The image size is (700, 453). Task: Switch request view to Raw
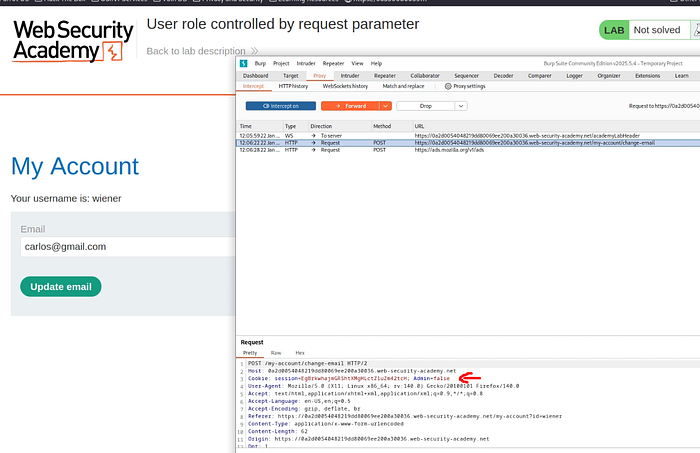click(276, 353)
